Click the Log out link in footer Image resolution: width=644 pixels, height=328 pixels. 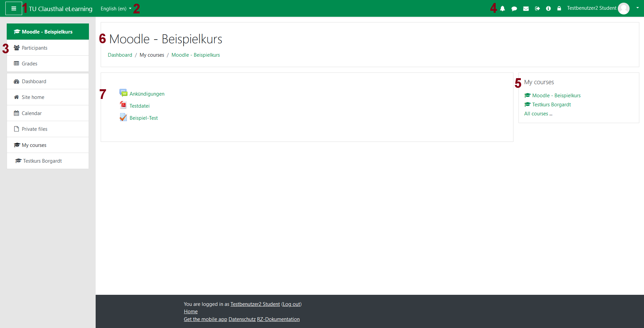[291, 304]
